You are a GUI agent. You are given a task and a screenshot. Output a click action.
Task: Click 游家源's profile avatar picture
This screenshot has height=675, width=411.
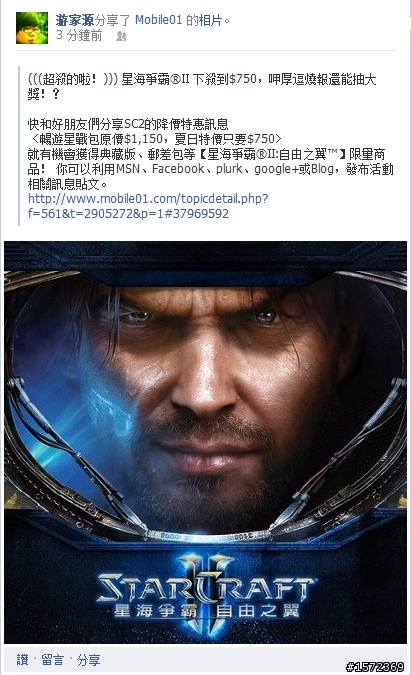coord(32,28)
